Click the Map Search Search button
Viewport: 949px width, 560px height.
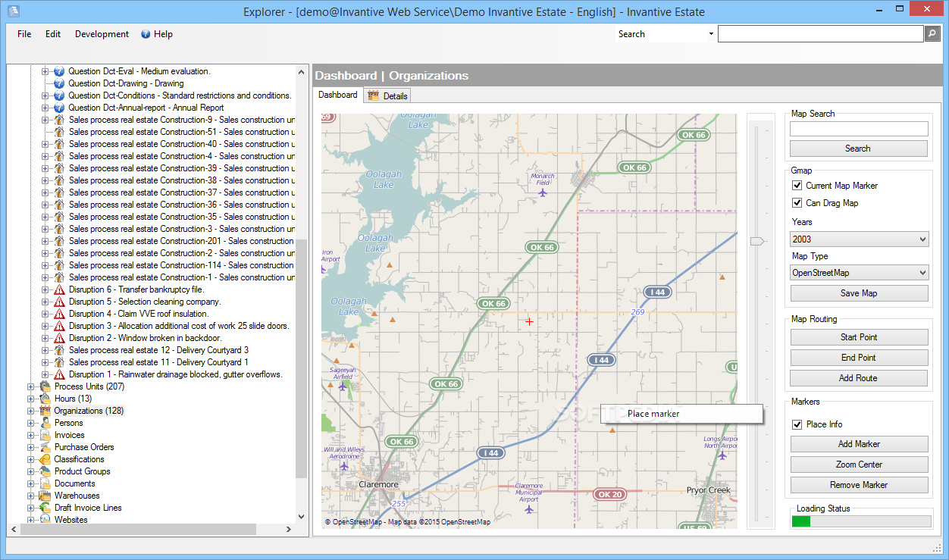(859, 149)
